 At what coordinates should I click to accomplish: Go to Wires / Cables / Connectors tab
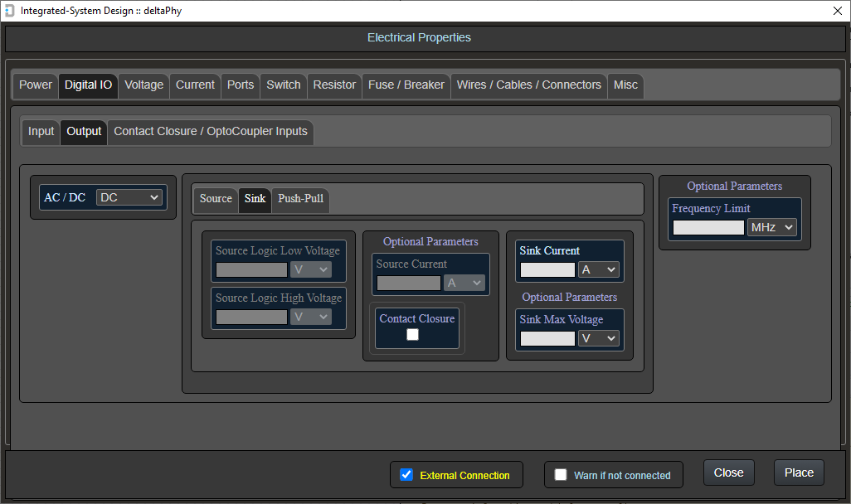528,85
